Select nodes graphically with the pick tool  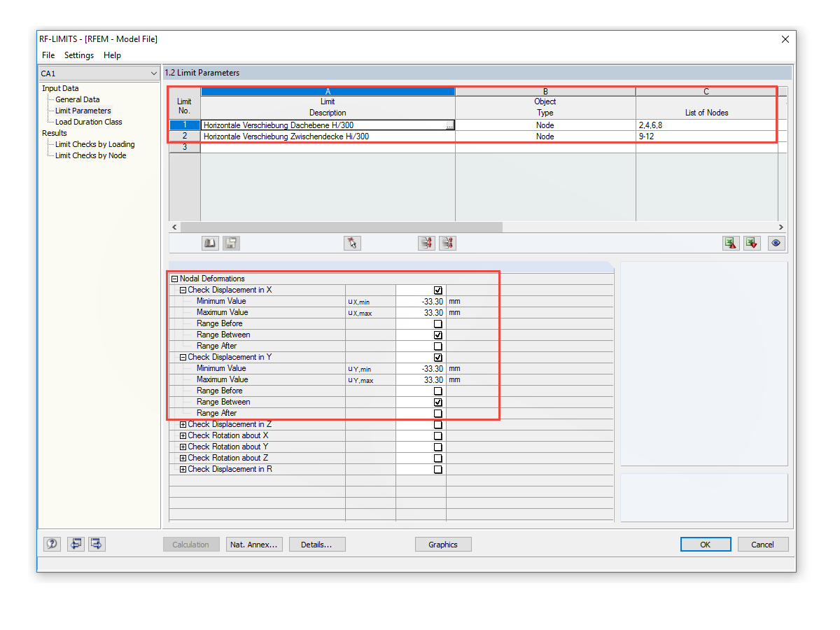353,243
